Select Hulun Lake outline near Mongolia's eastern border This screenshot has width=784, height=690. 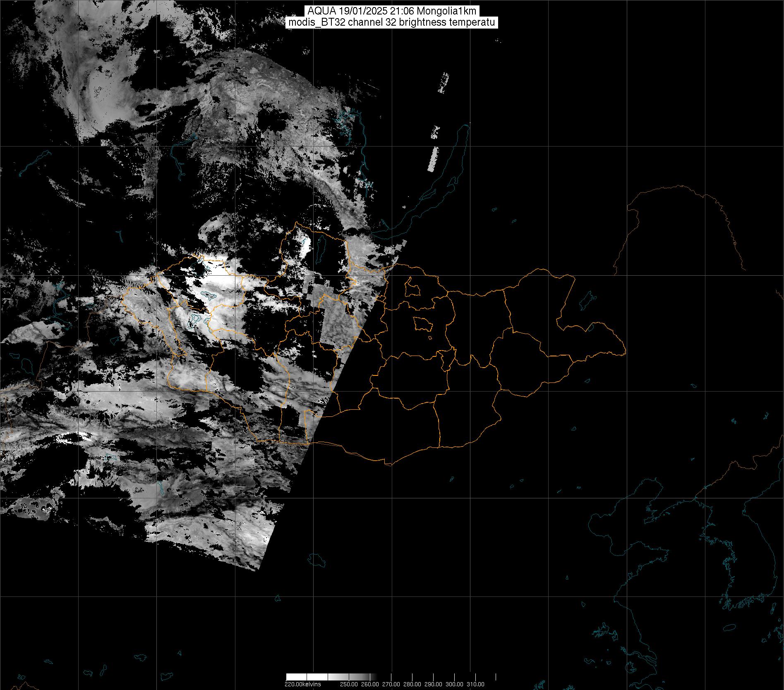coord(587,300)
